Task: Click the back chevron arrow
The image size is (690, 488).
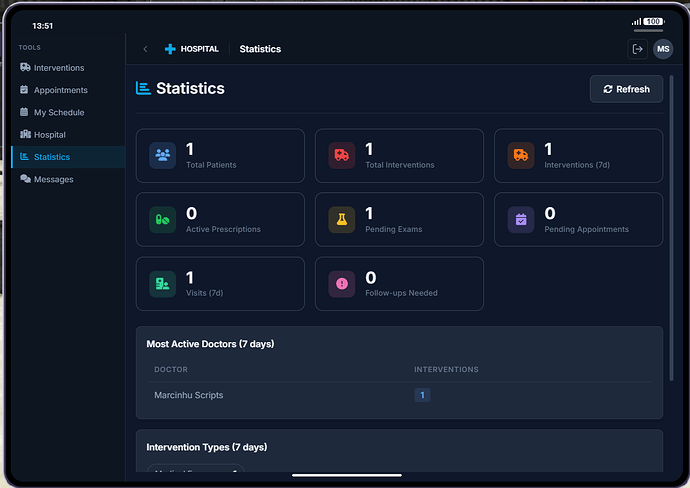Action: pyautogui.click(x=145, y=49)
